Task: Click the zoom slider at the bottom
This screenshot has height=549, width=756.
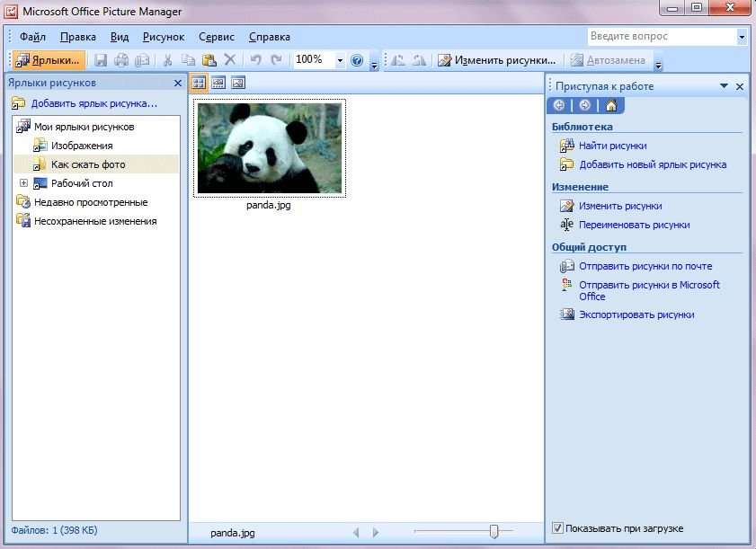Action: tap(494, 532)
